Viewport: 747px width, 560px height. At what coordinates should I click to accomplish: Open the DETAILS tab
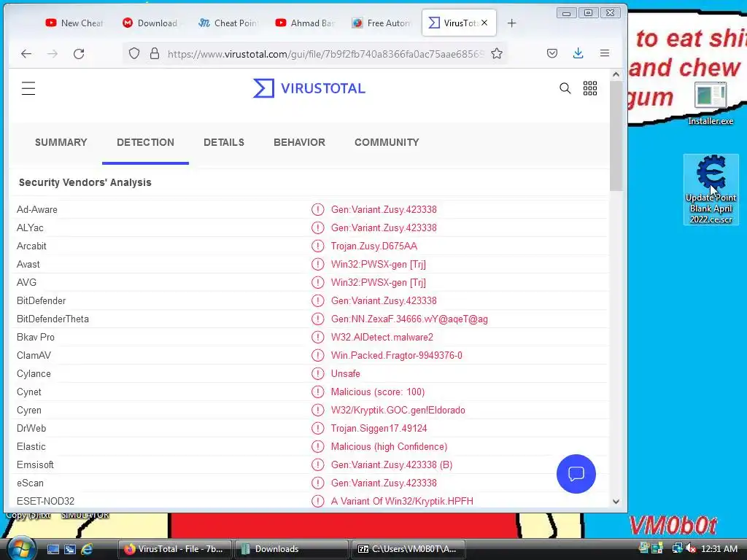click(x=224, y=142)
